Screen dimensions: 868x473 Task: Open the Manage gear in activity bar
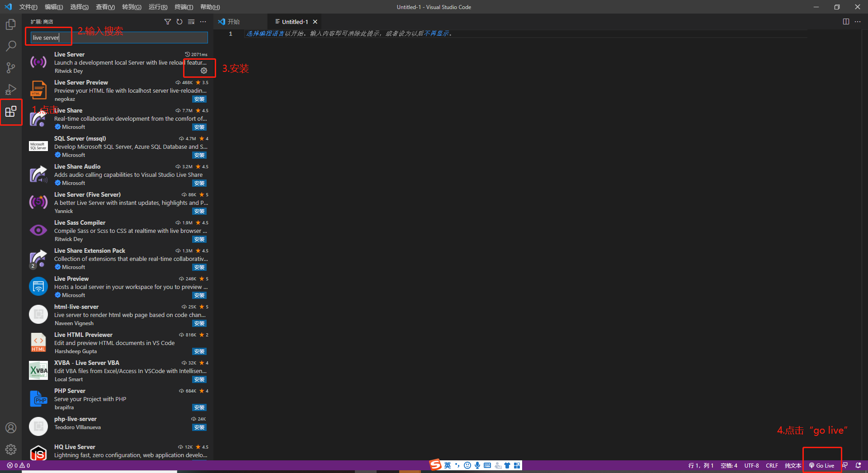pyautogui.click(x=11, y=449)
